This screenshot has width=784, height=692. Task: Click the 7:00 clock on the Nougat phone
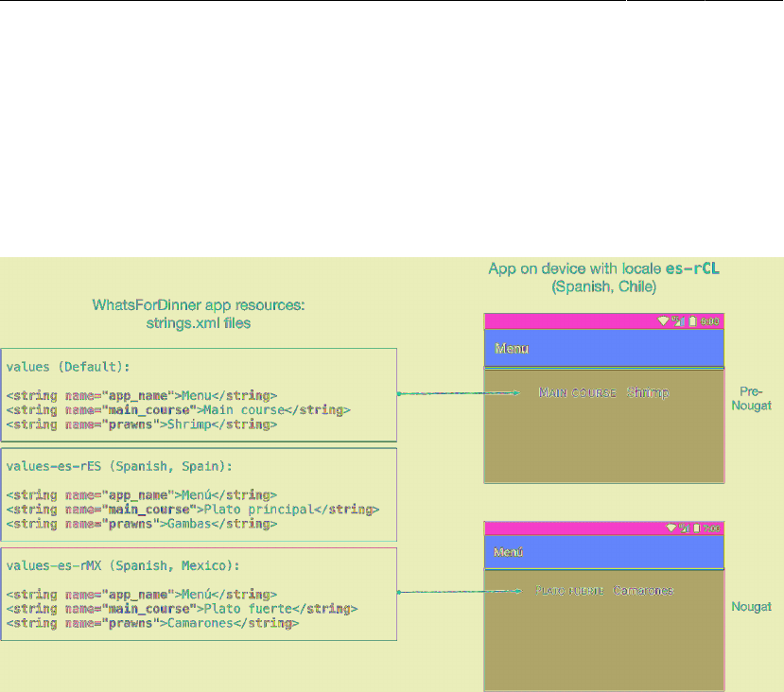(712, 528)
